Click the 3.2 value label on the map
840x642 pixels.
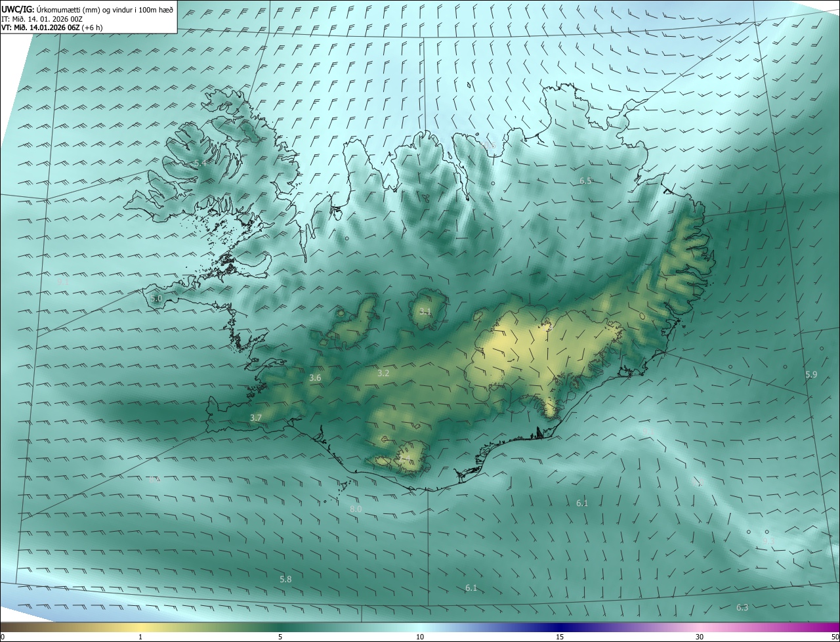pos(383,373)
